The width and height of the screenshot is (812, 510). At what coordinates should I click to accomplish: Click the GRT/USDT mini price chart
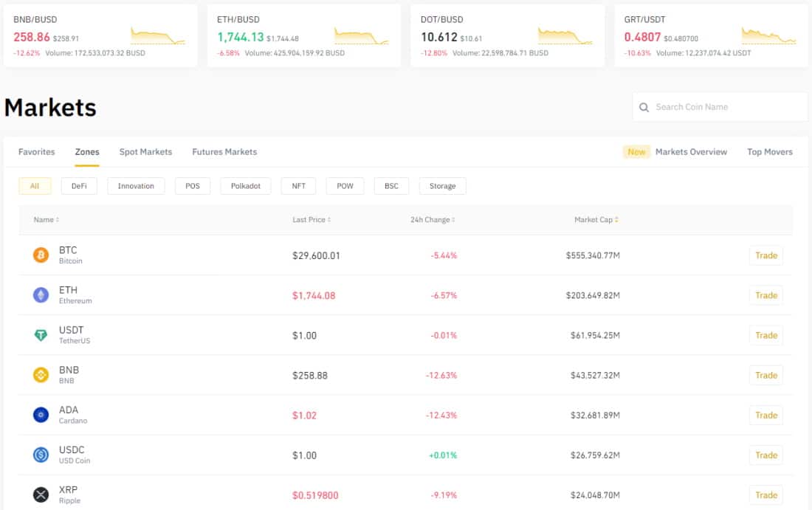point(768,35)
